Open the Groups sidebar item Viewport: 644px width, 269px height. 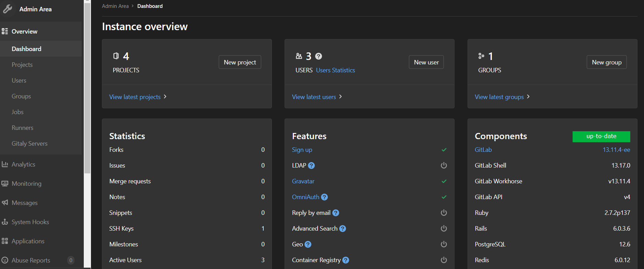click(x=41, y=96)
